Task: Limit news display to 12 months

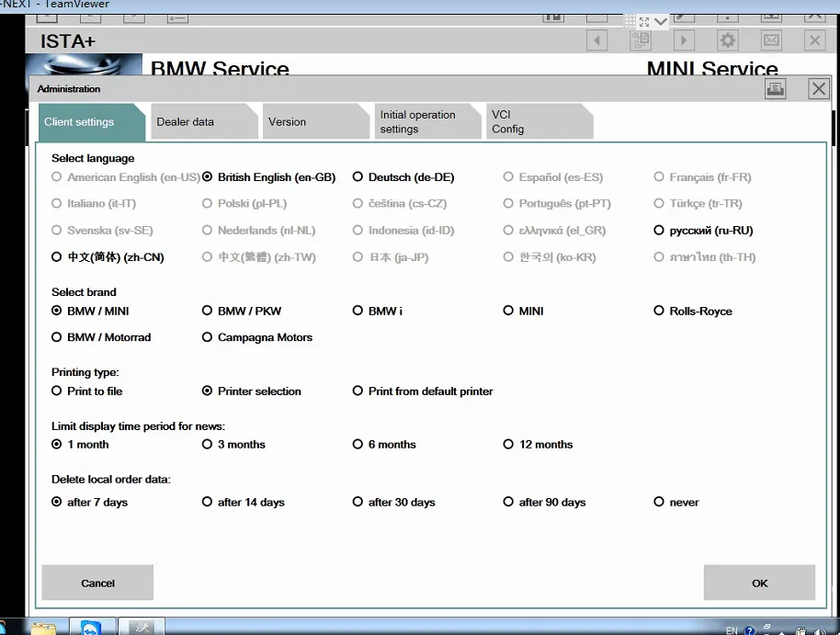Action: pyautogui.click(x=538, y=444)
